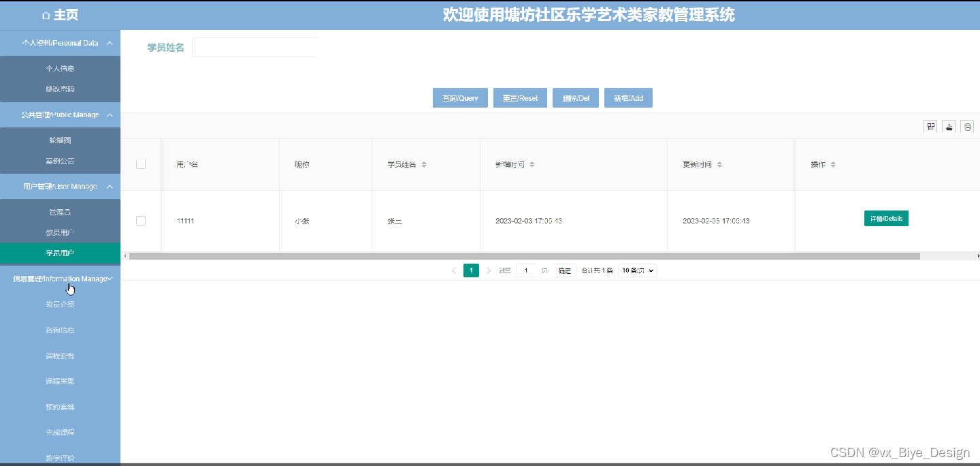Click the print table icon
This screenshot has height=466, width=980.
(967, 127)
